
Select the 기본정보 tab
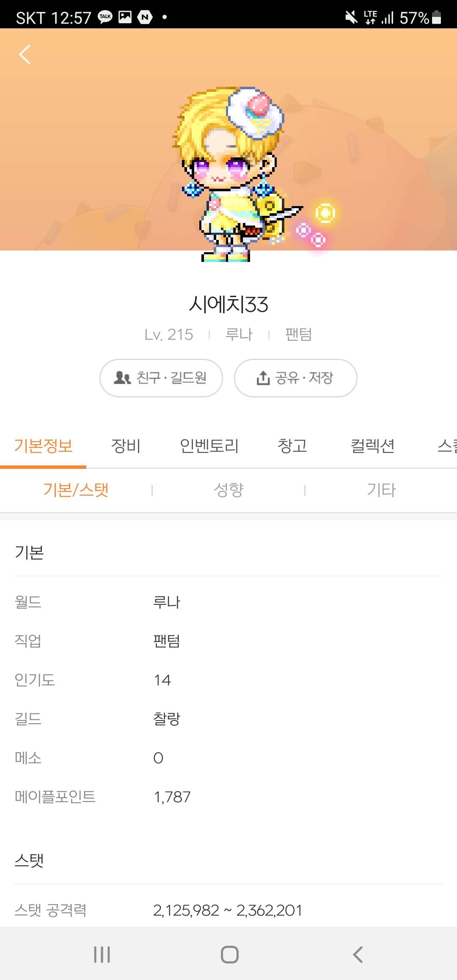[43, 446]
